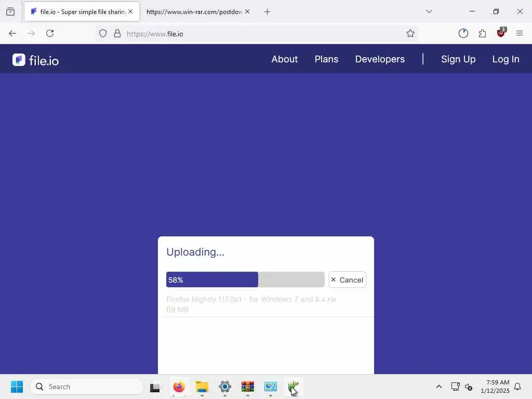Click the Firefox taskbar icon
This screenshot has height=399, width=532.
[x=179, y=387]
